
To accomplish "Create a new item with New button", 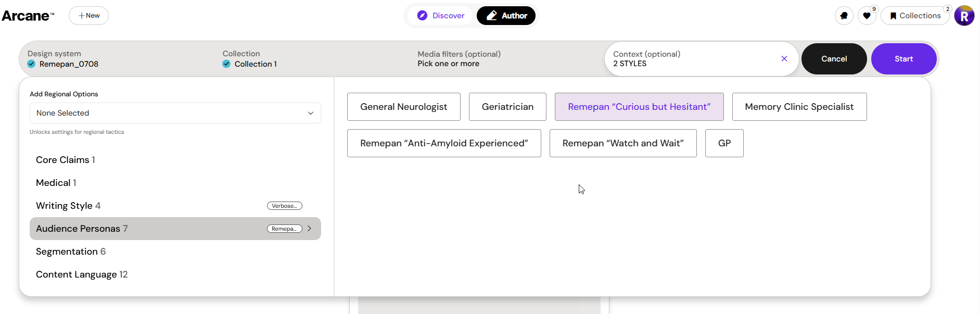I will 88,16.
